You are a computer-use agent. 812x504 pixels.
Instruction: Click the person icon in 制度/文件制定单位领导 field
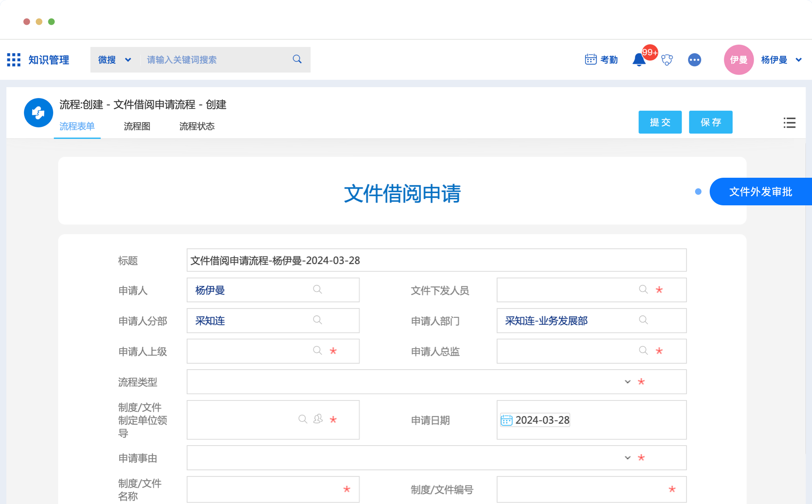(x=318, y=419)
